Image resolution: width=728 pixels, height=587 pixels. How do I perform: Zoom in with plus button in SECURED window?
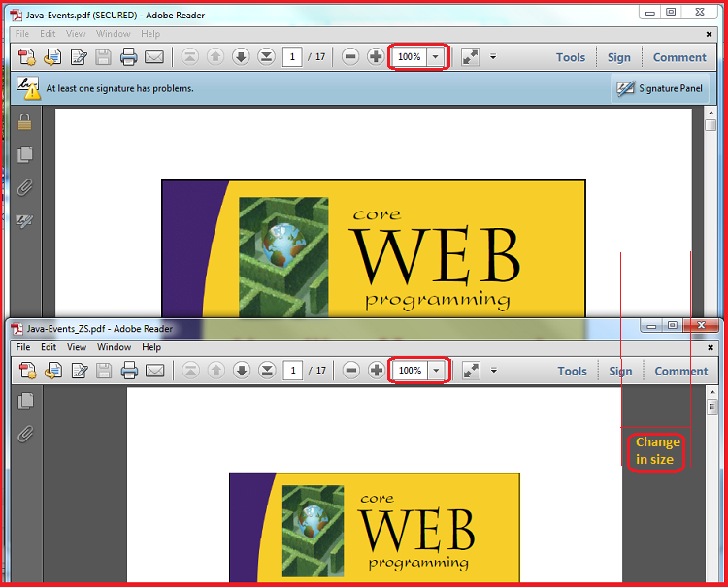[x=376, y=56]
